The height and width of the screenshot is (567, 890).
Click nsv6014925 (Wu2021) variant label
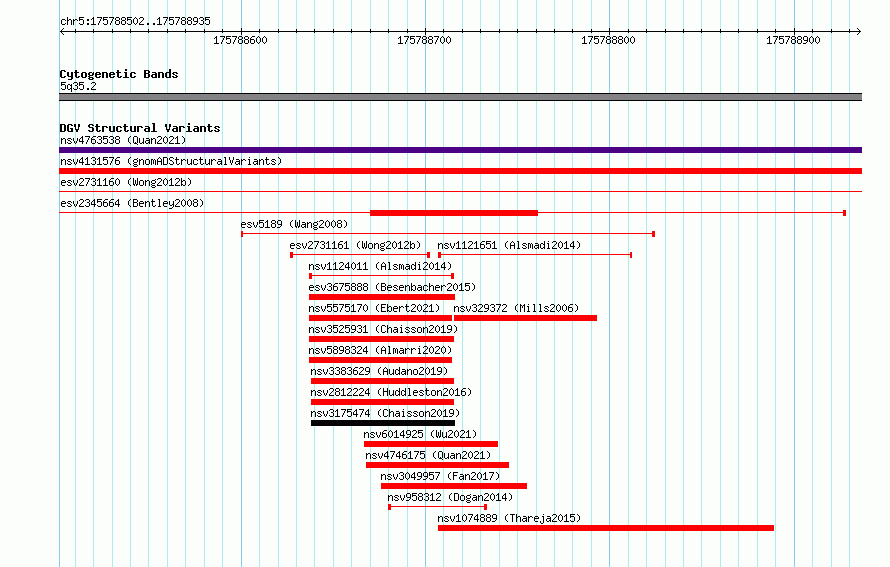(420, 434)
